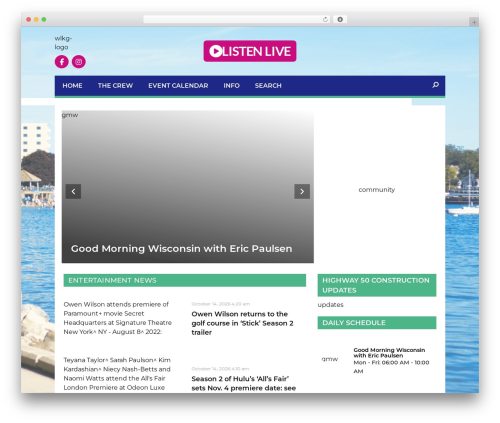
Task: Click the Daily Schedule header
Action: (x=377, y=323)
